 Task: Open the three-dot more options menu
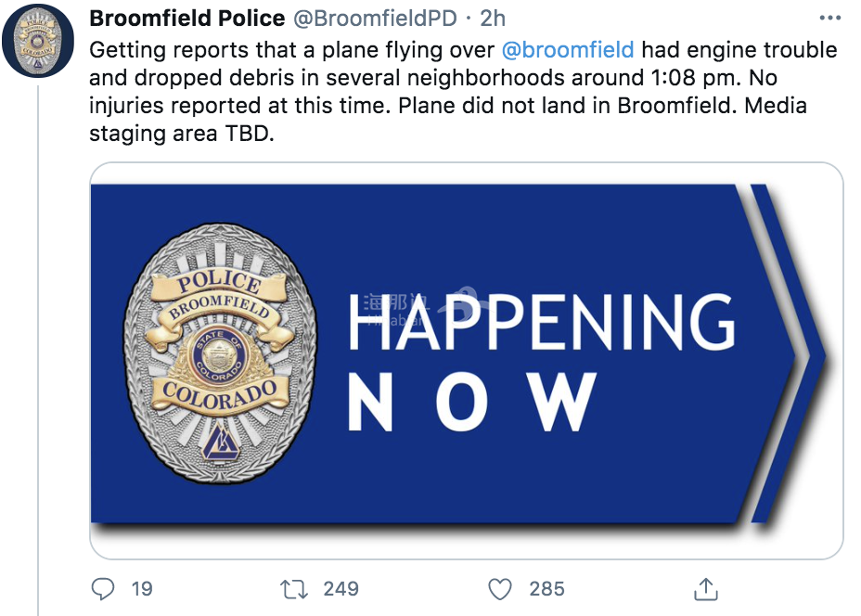(x=829, y=19)
